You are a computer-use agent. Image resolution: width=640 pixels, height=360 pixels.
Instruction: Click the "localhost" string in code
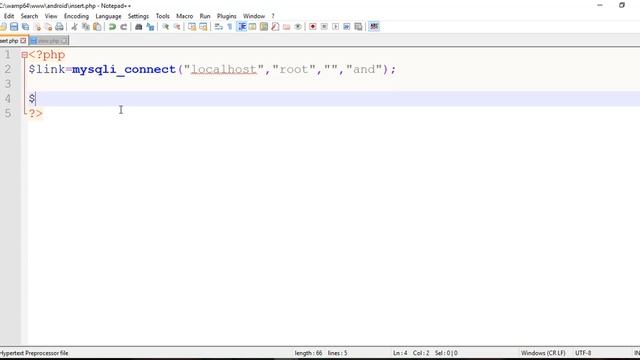click(224, 69)
